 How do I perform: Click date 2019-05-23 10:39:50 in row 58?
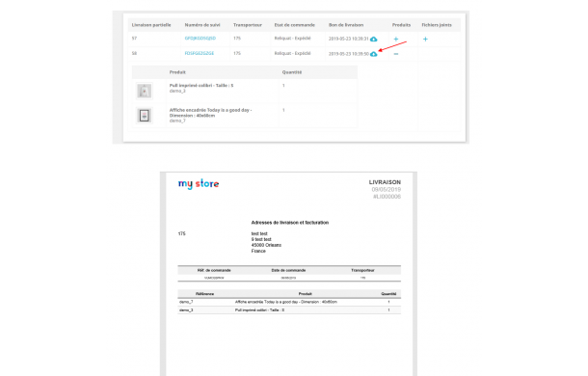click(x=348, y=54)
